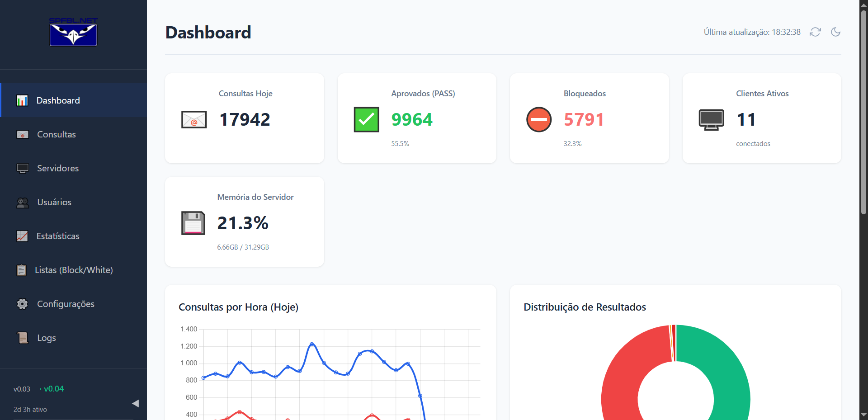The height and width of the screenshot is (420, 868).
Task: Go to the Servidores page
Action: click(x=74, y=168)
